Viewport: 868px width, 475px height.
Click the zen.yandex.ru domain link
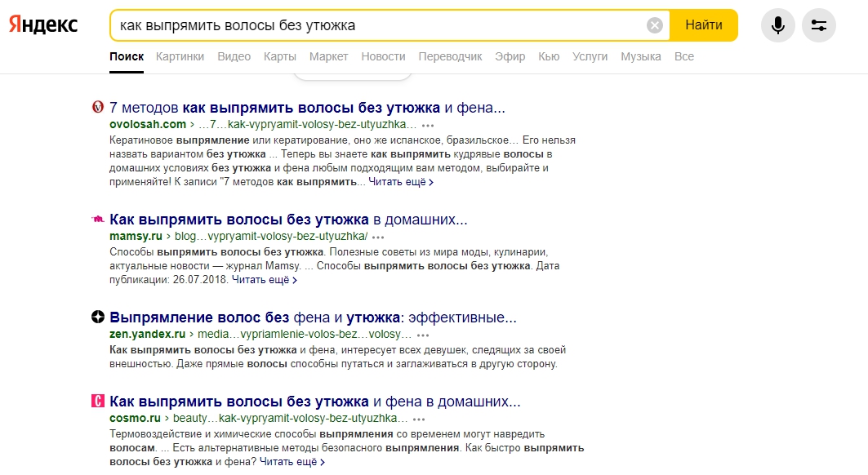pos(147,335)
